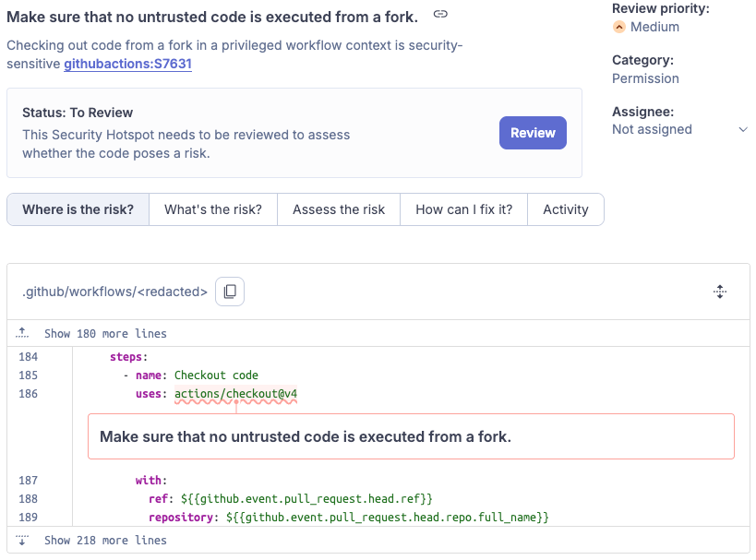756x560 pixels.
Task: Open the Activity tab
Action: coord(566,209)
